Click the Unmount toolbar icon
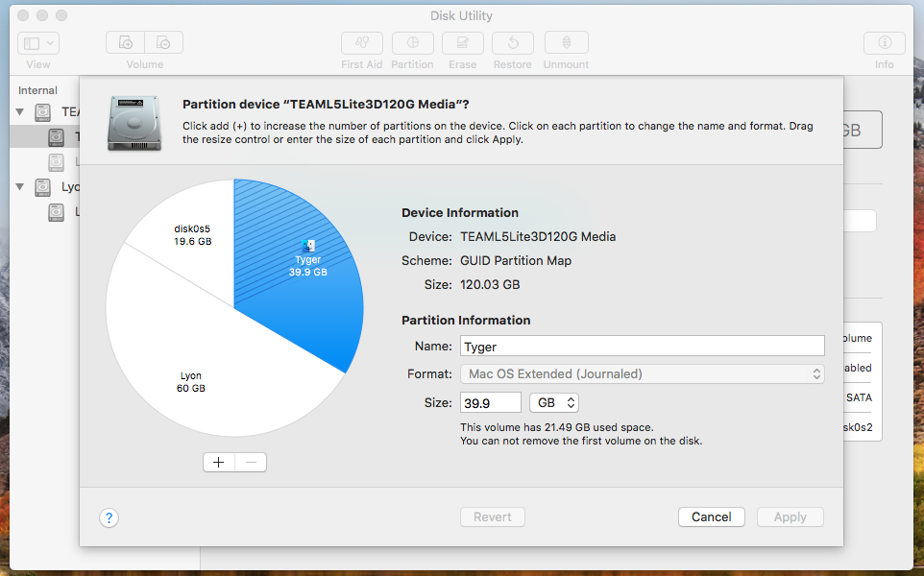The width and height of the screenshot is (924, 576). click(567, 43)
